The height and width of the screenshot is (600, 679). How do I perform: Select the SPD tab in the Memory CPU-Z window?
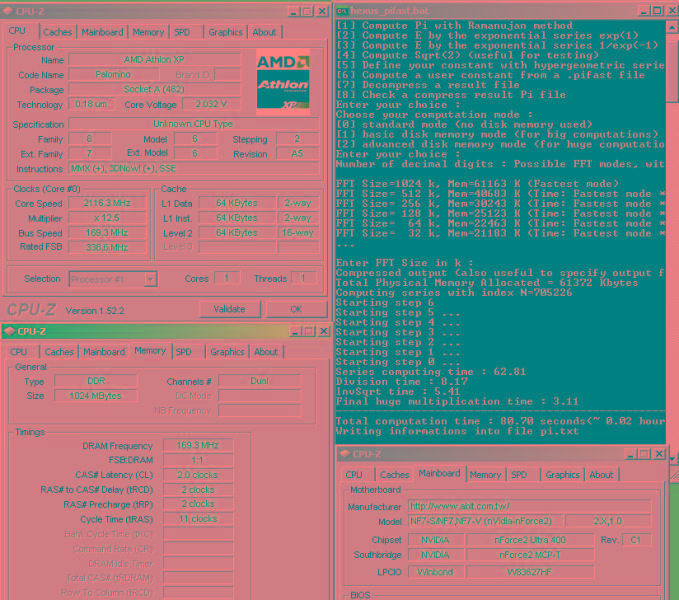(x=184, y=352)
